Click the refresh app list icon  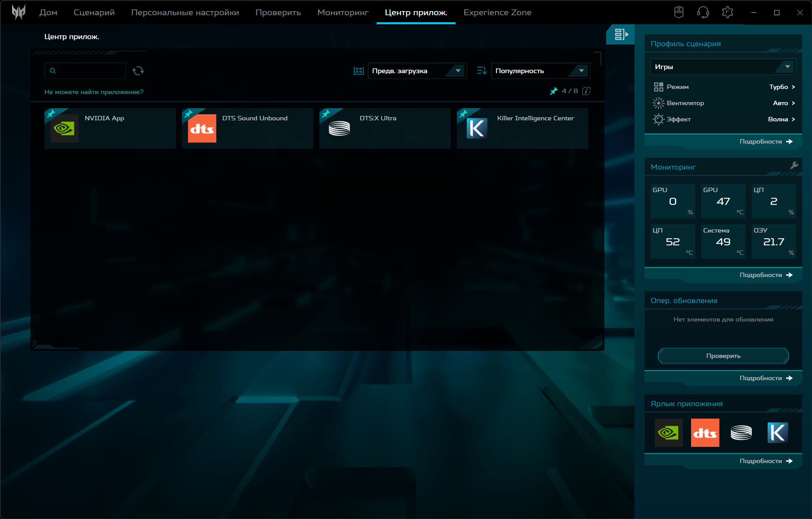point(138,71)
